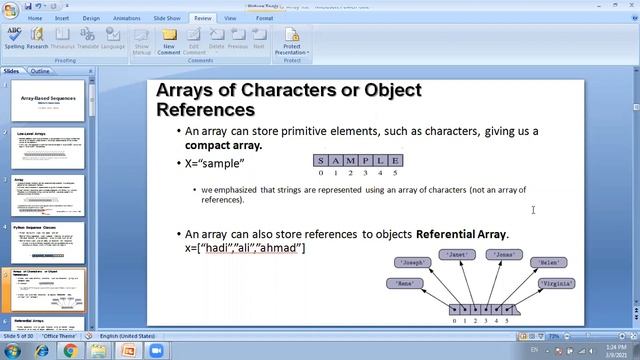This screenshot has height=360, width=640.
Task: Open the Office button menu
Action: (10, 10)
